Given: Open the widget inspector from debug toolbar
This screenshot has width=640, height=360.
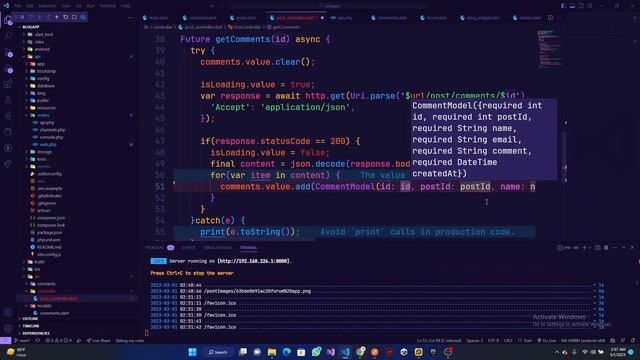Looking at the screenshot, I should [83, 17].
